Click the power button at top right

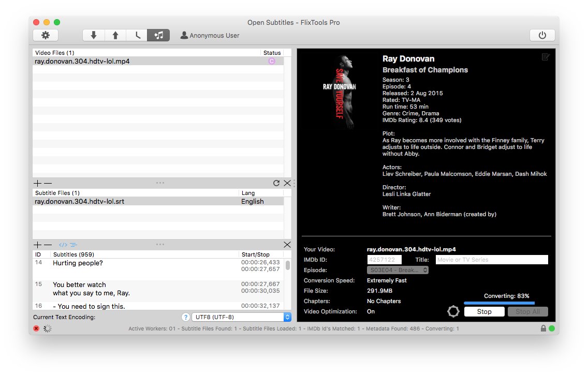542,35
